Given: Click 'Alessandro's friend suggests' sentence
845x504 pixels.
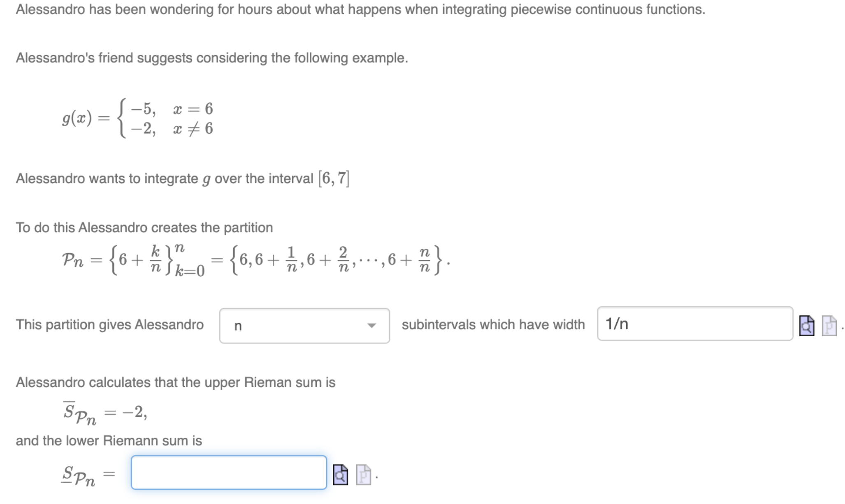Looking at the screenshot, I should point(212,58).
